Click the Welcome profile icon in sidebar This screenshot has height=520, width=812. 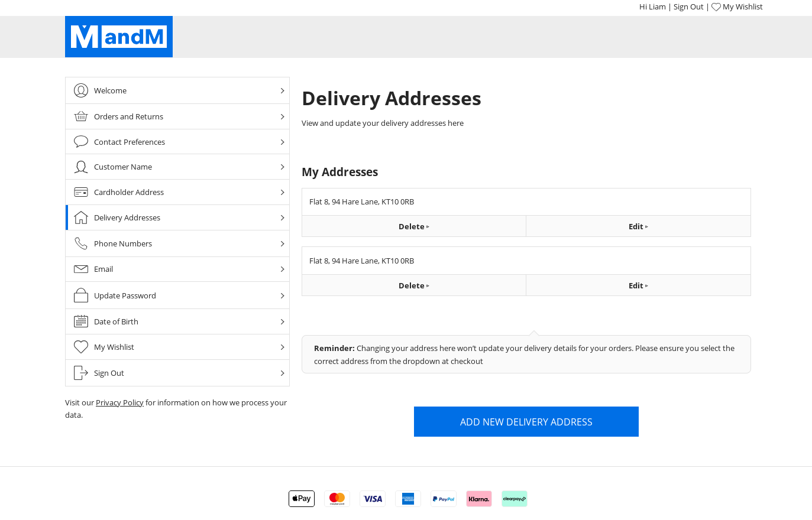pyautogui.click(x=81, y=90)
